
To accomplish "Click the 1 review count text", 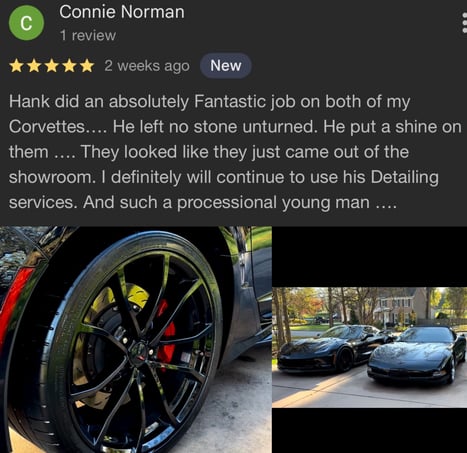I will (x=88, y=35).
